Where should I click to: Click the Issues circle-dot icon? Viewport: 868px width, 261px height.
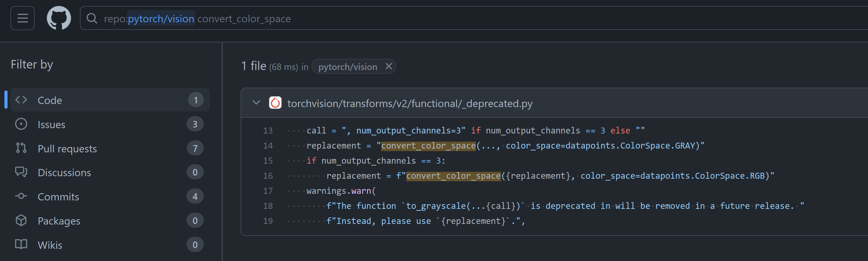tap(21, 124)
